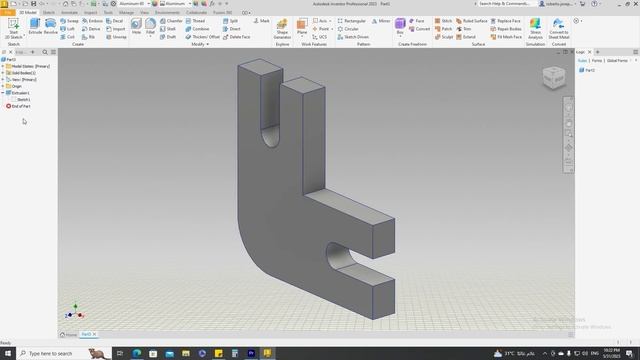The image size is (640, 360).
Task: Select the Hole tool
Action: (x=136, y=27)
